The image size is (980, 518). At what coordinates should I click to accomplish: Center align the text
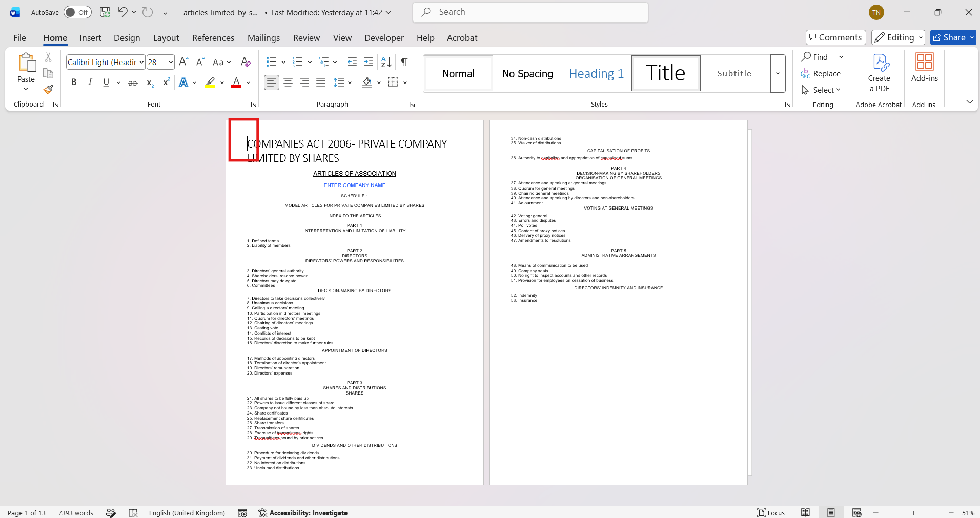(288, 82)
